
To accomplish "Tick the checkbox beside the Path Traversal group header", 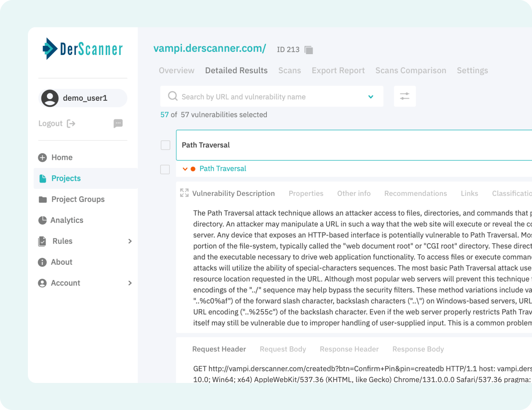I will click(166, 145).
